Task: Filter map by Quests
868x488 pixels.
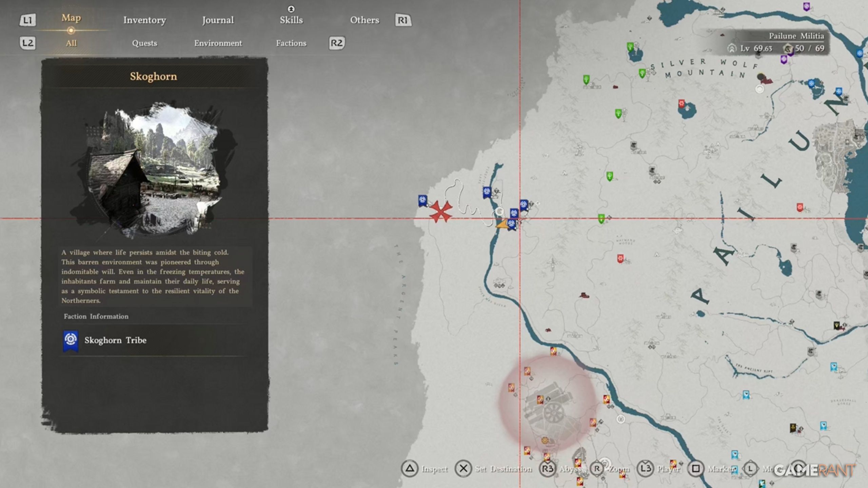Action: click(x=144, y=43)
